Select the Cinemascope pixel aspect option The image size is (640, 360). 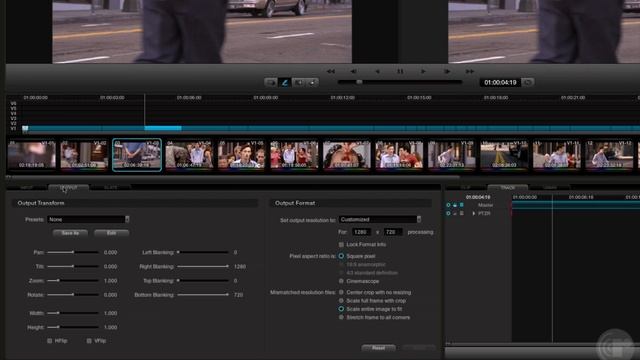341,281
